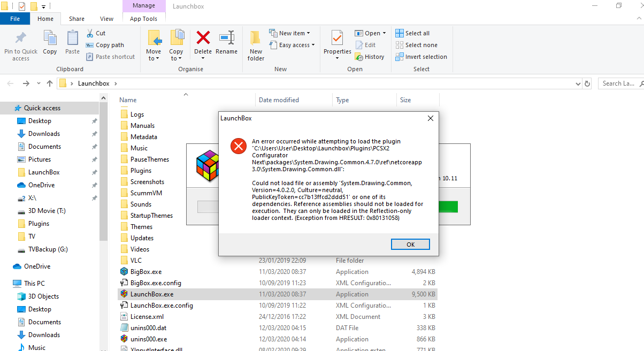Click Copy path in Clipboard group

coord(105,45)
